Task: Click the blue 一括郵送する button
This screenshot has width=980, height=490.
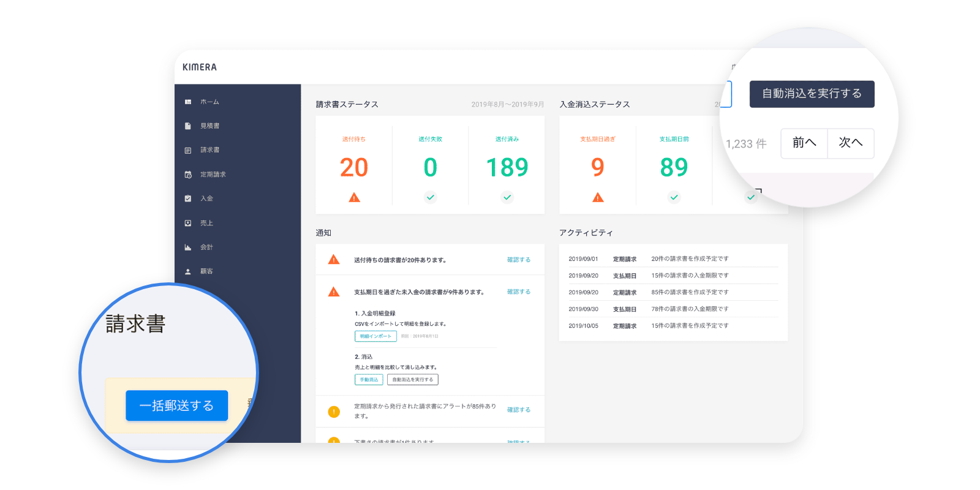Action: 176,405
